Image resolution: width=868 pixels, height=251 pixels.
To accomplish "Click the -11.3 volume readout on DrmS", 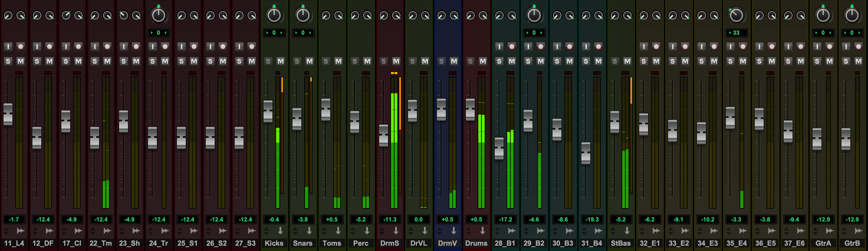I will coord(390,219).
